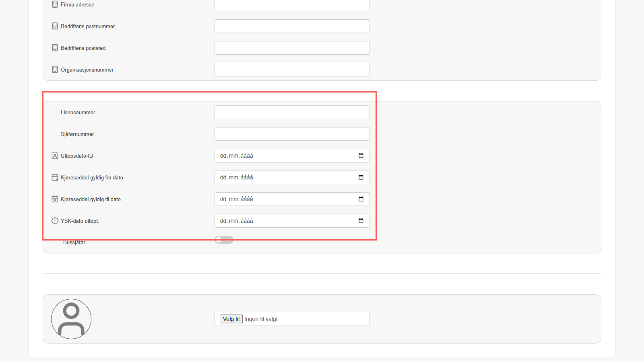Focus the Bedriftens postnummer input field

292,26
